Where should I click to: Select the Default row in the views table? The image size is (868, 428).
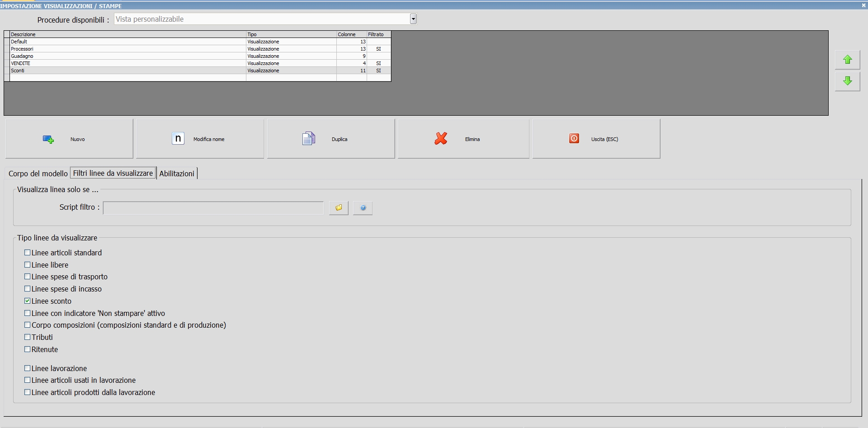(x=198, y=42)
